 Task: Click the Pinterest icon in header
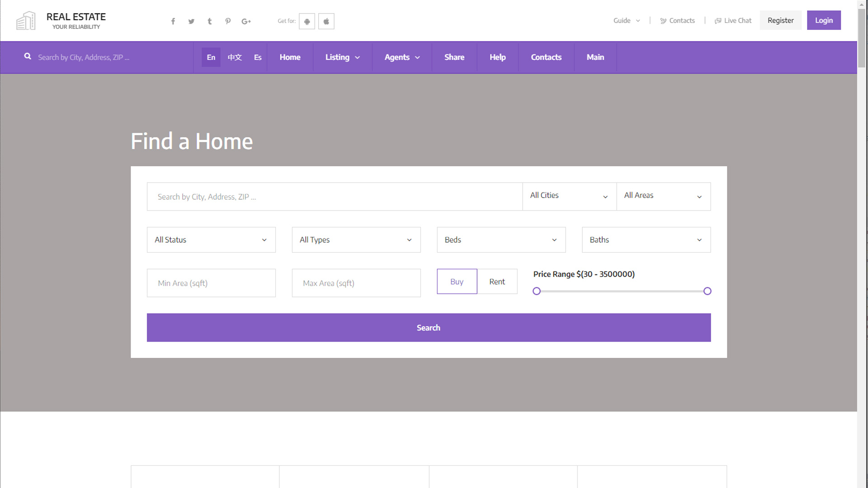pyautogui.click(x=228, y=21)
